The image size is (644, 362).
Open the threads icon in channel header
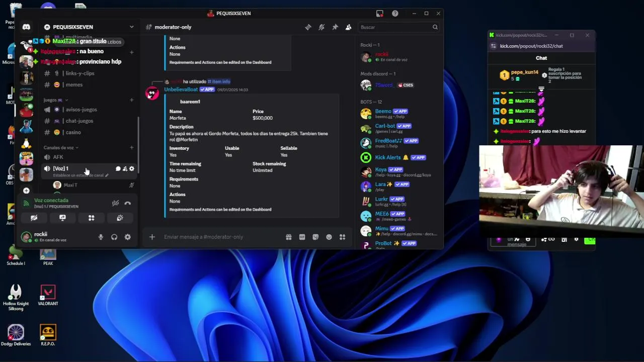click(x=308, y=27)
